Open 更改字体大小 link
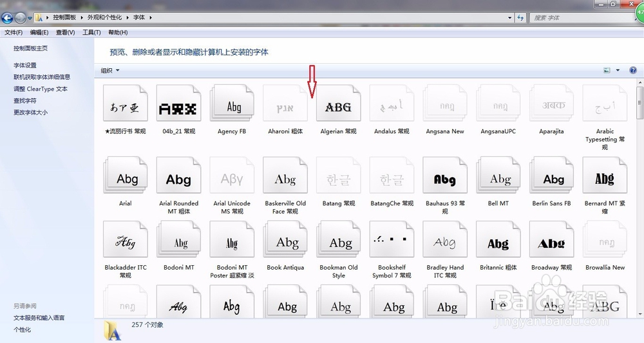Viewport: 644px width, 343px height. tap(30, 113)
